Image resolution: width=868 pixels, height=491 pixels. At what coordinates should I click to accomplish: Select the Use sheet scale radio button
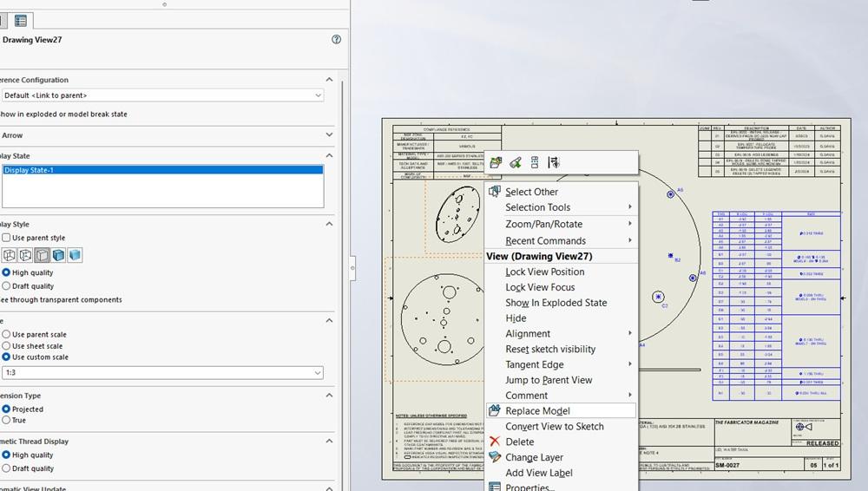click(7, 346)
